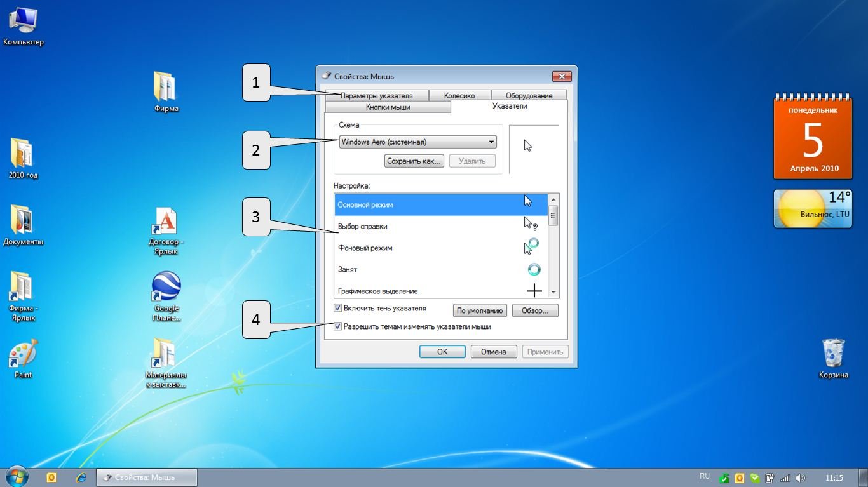Open the Фирма folder icon

[166, 87]
